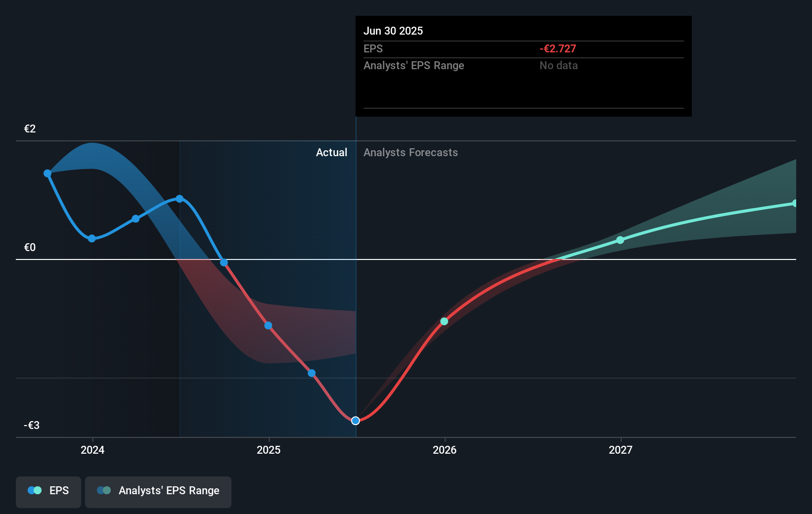The image size is (812, 514).
Task: Click the 2026 label on the x-axis
Action: pyautogui.click(x=444, y=450)
